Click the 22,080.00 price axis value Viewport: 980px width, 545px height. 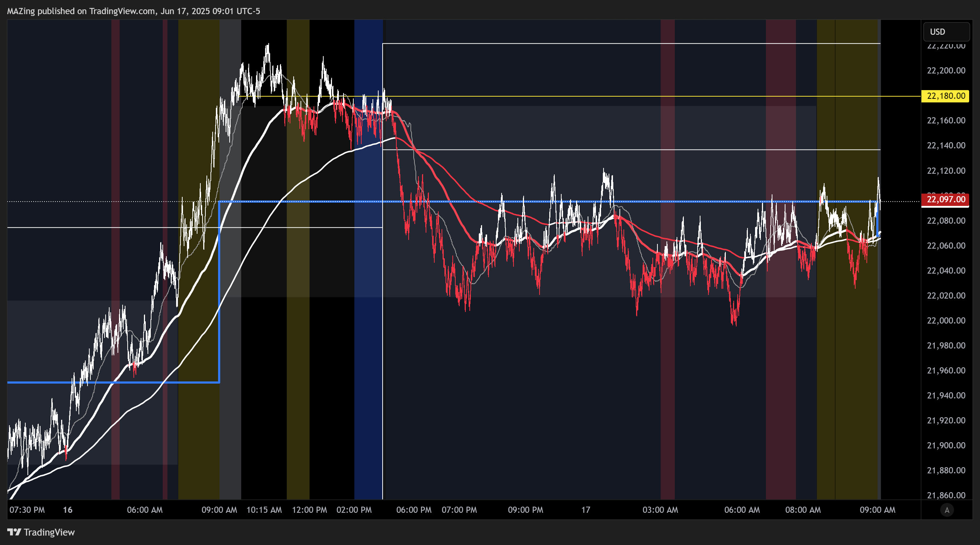[x=946, y=221]
